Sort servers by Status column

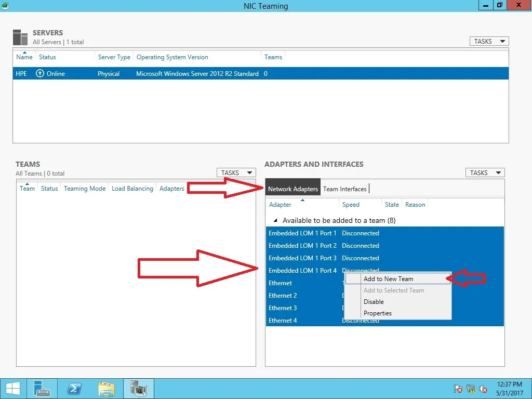point(47,57)
